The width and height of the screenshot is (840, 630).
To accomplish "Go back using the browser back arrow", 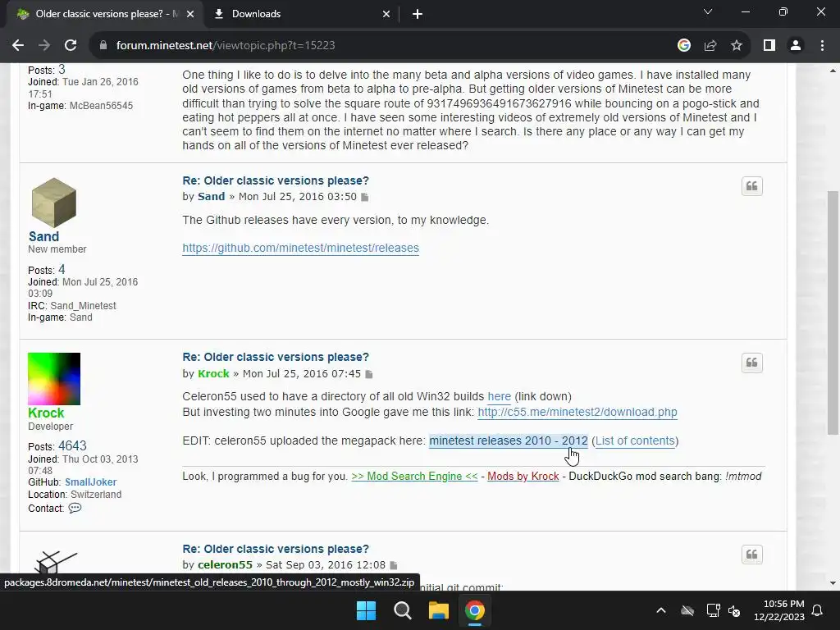I will pos(18,46).
